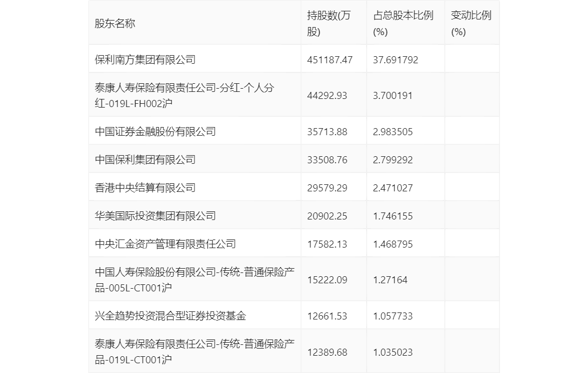The width and height of the screenshot is (588, 373).
Task: Select the percentage 1.035023
Action: click(x=393, y=352)
